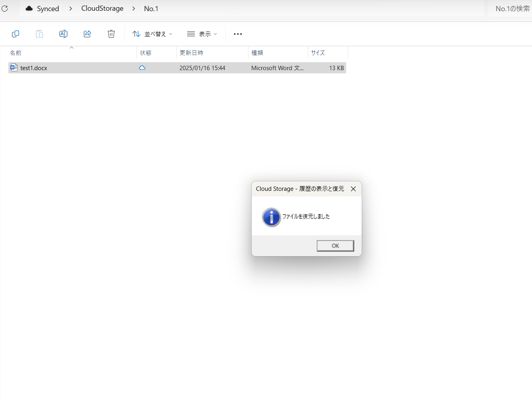The height and width of the screenshot is (402, 532).
Task: Close the Cloud Storage history dialog
Action: [353, 189]
